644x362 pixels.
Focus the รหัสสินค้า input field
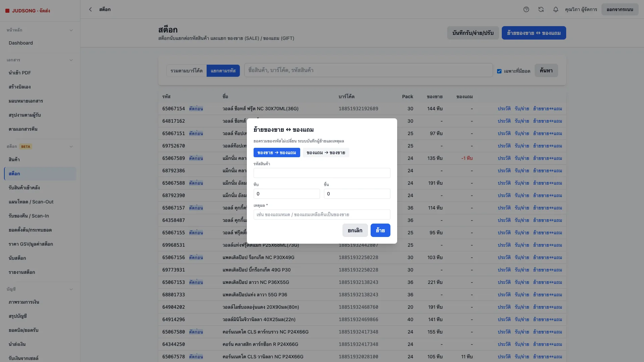pyautogui.click(x=322, y=173)
